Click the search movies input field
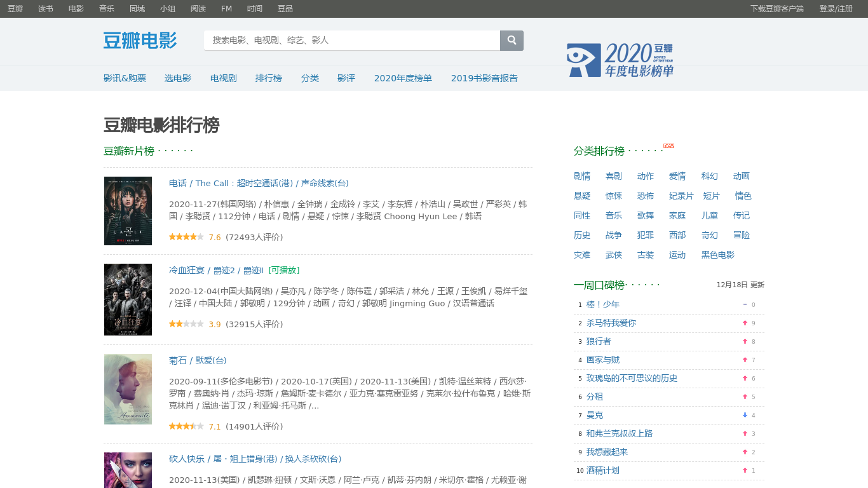The image size is (868, 488). [x=352, y=40]
